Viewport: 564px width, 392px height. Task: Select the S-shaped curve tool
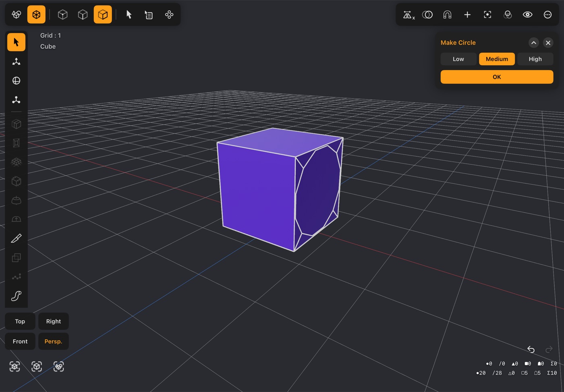pyautogui.click(x=16, y=296)
